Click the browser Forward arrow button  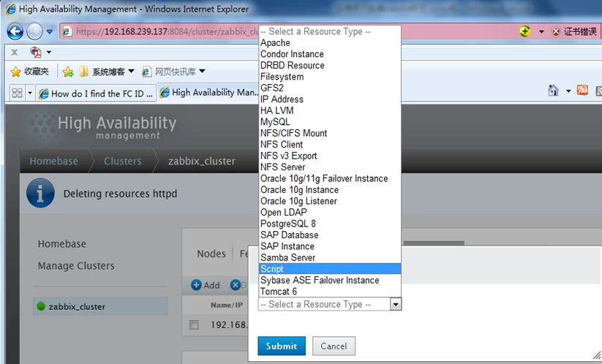point(34,31)
